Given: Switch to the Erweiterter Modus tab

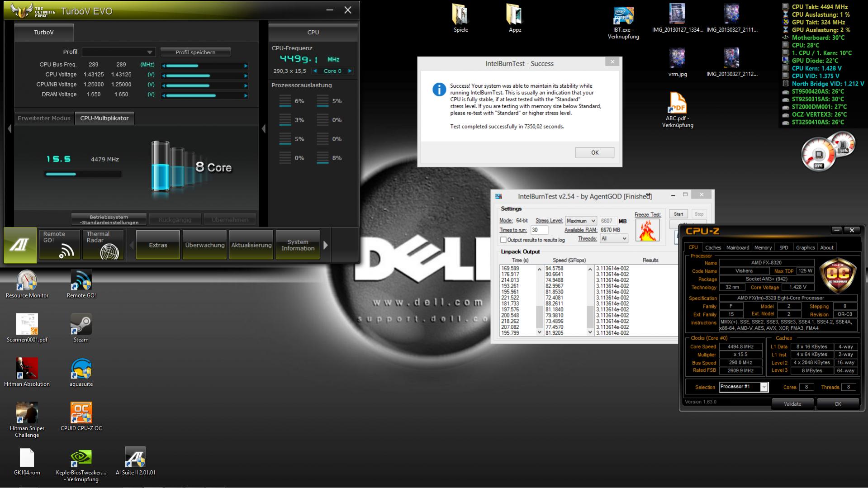Looking at the screenshot, I should [x=44, y=118].
